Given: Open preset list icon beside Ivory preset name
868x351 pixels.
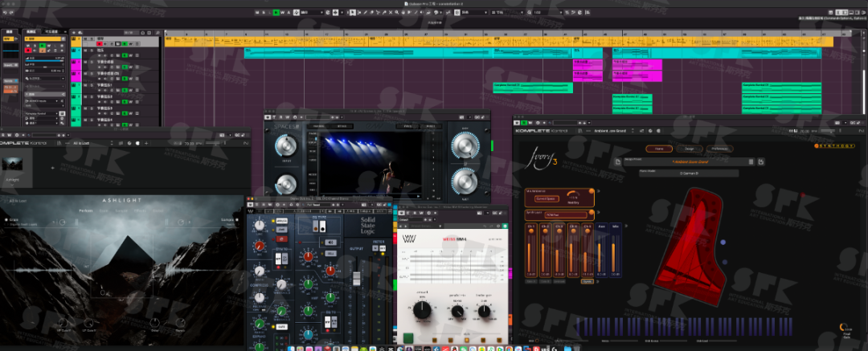Looking at the screenshot, I should pyautogui.click(x=751, y=161).
